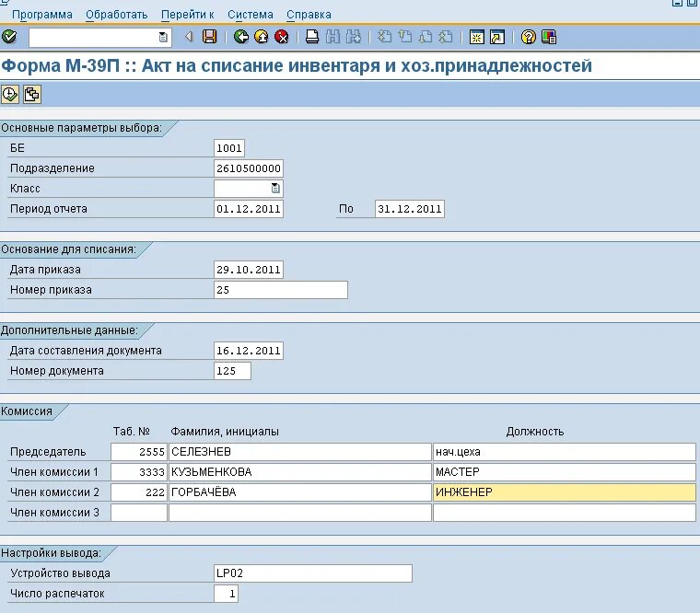Open the Класс field value help button
Viewport: 700px width, 613px height.
[276, 189]
